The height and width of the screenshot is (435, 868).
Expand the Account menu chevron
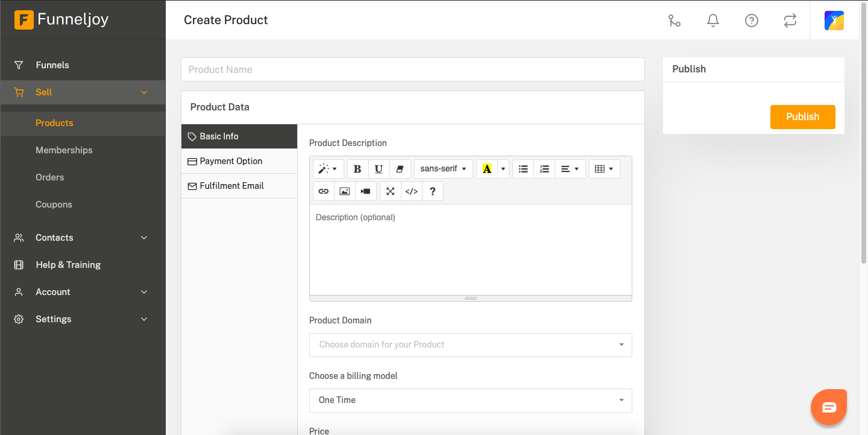click(144, 292)
